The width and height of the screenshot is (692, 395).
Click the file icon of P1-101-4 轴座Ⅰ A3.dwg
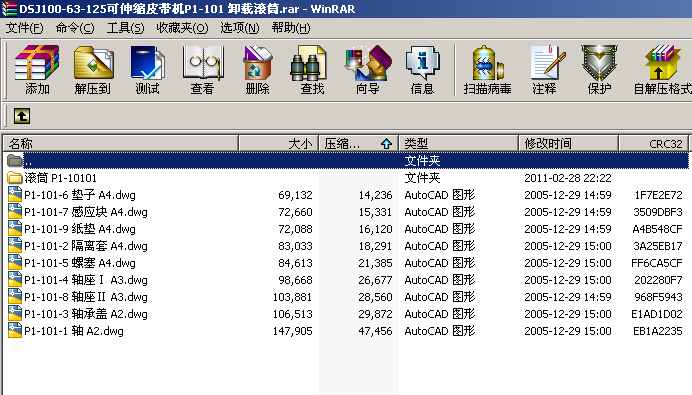click(15, 280)
